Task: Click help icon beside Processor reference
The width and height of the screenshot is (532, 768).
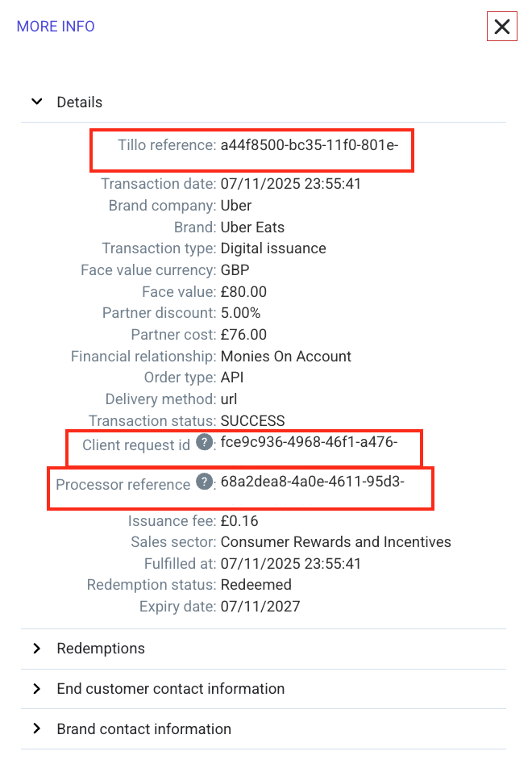Action: [x=206, y=482]
